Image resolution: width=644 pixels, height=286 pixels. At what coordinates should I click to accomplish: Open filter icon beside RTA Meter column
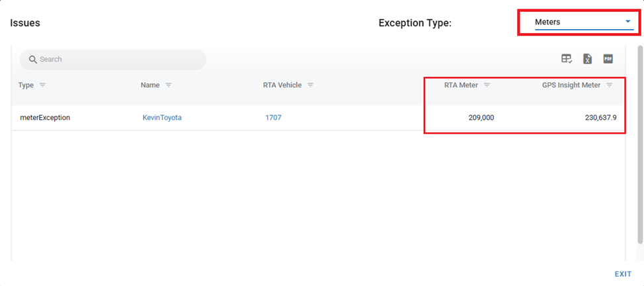[x=487, y=85]
